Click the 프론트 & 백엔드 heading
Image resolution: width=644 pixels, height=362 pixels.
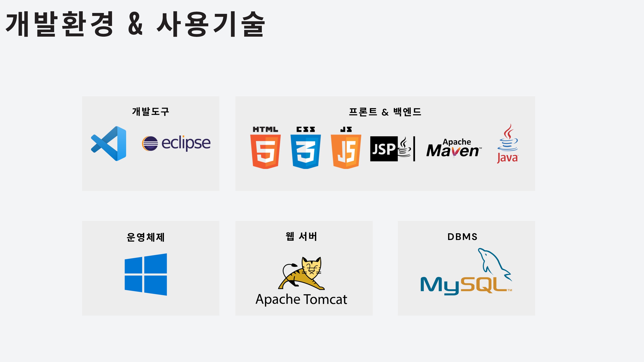(385, 112)
